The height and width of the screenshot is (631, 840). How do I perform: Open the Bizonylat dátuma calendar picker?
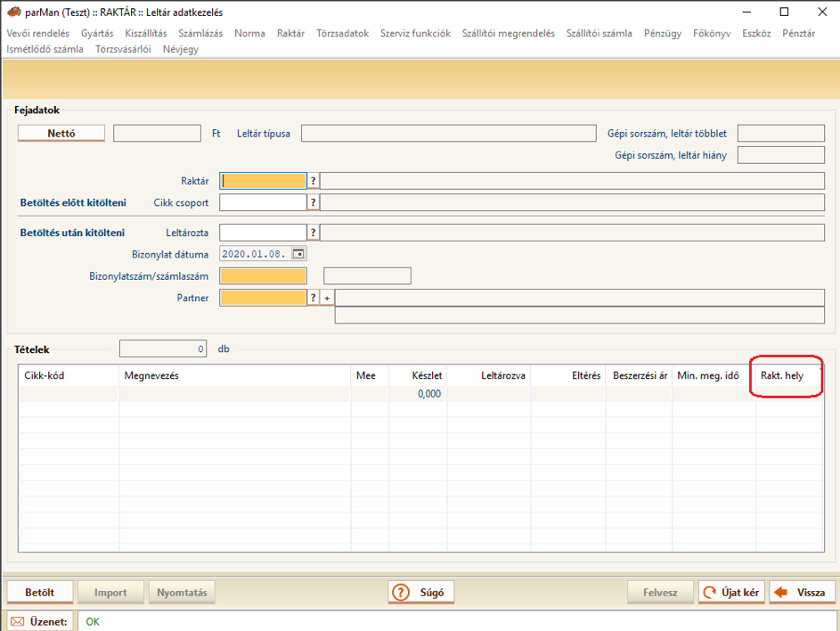[x=298, y=254]
